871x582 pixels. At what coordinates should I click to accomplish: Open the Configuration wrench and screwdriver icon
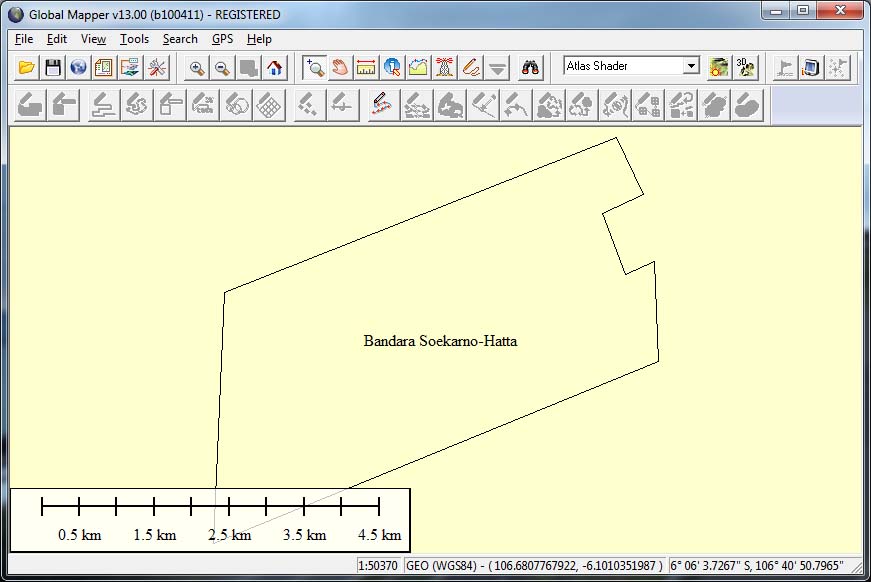click(x=157, y=68)
